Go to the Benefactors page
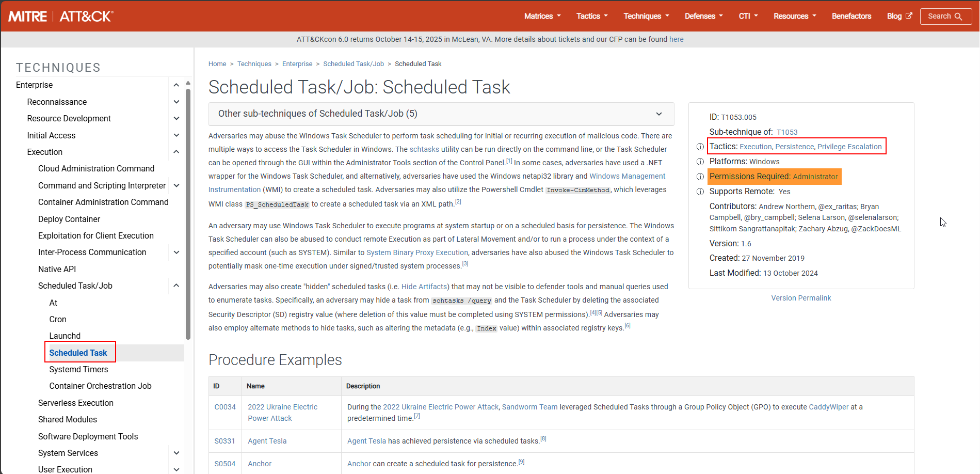The width and height of the screenshot is (980, 474). (x=852, y=16)
